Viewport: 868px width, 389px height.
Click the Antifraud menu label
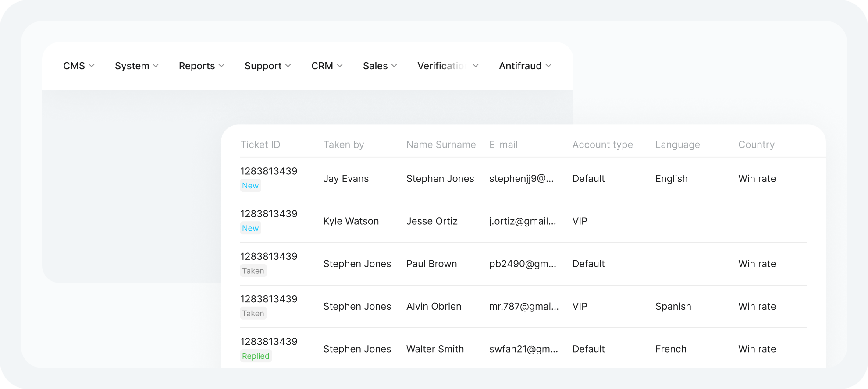[520, 66]
